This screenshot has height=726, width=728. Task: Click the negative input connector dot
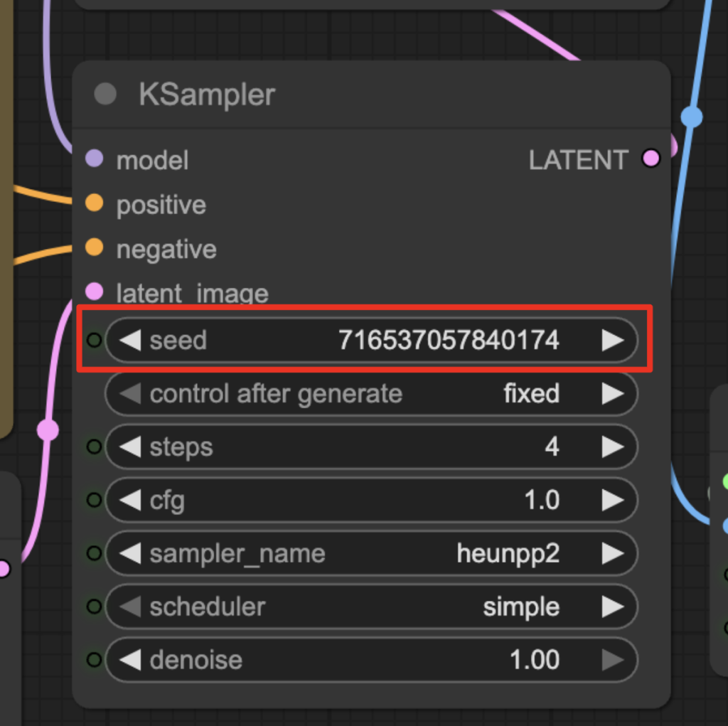pos(94,248)
